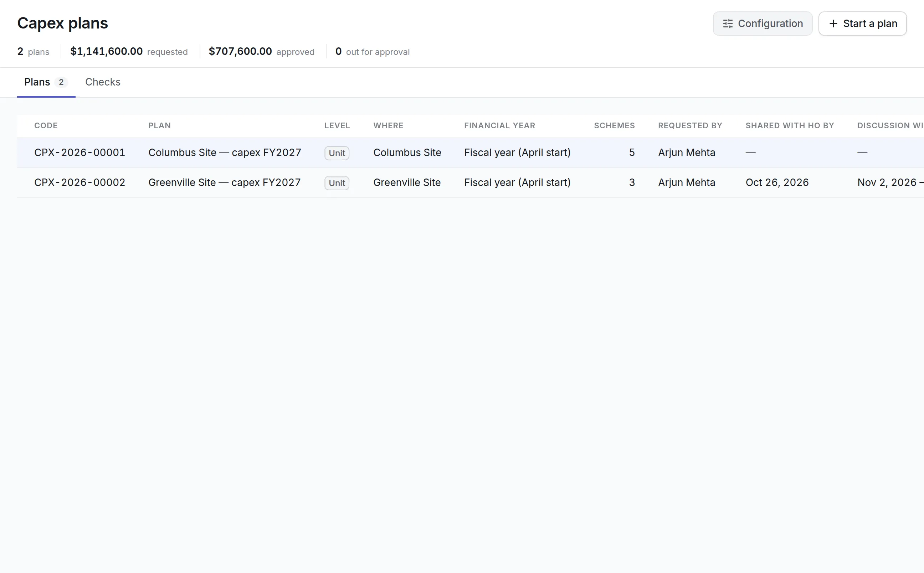The width and height of the screenshot is (924, 573).
Task: Click Columbus Site — capex FY2027 plan name
Action: click(x=224, y=153)
